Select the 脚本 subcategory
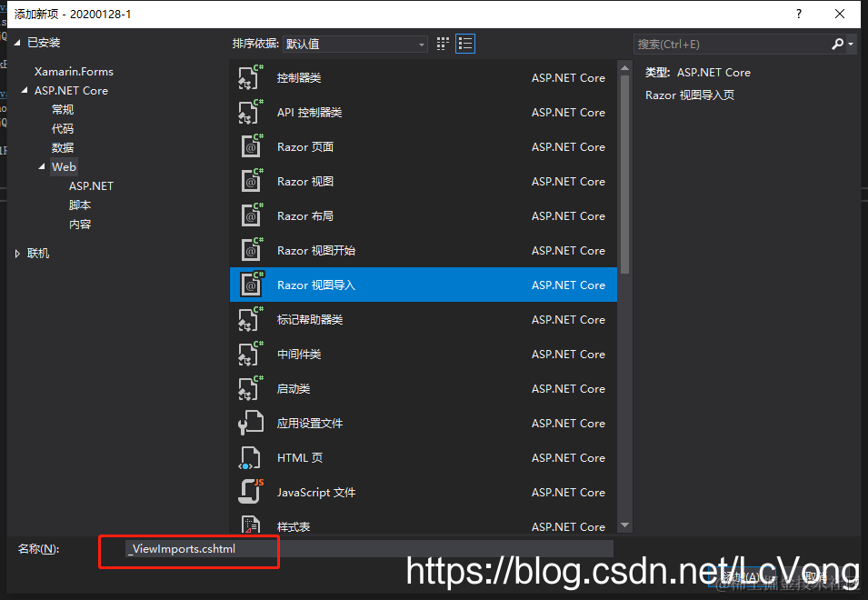868x600 pixels. click(x=80, y=205)
